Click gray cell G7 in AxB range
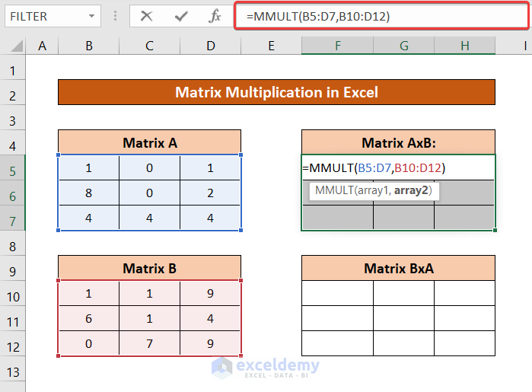The width and height of the screenshot is (532, 392). [403, 218]
